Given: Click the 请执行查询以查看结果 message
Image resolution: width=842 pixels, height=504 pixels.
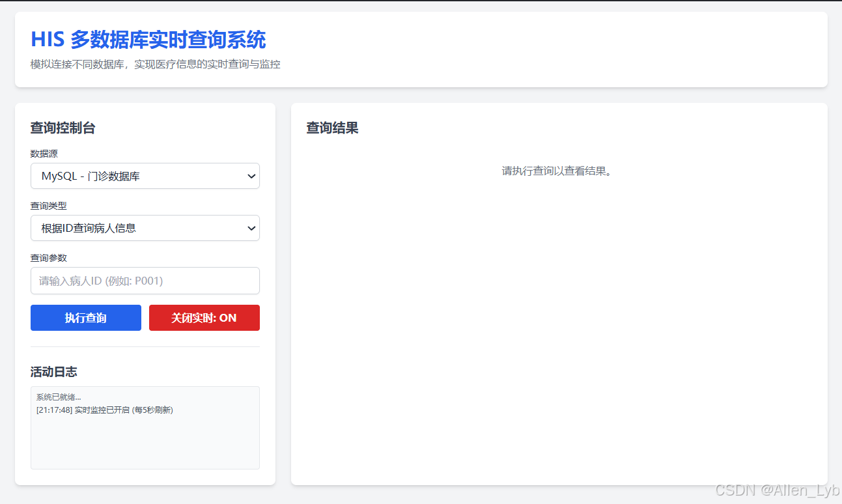Looking at the screenshot, I should [x=558, y=171].
